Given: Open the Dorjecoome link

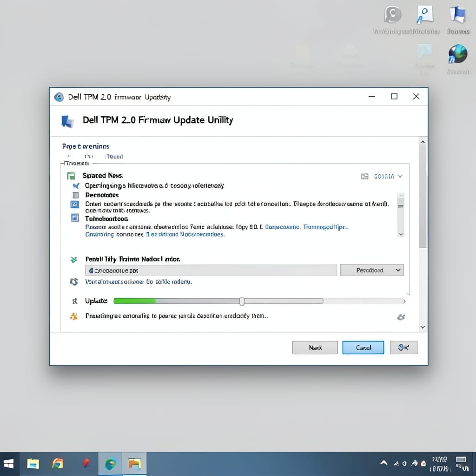Looking at the screenshot, I should coord(282,227).
